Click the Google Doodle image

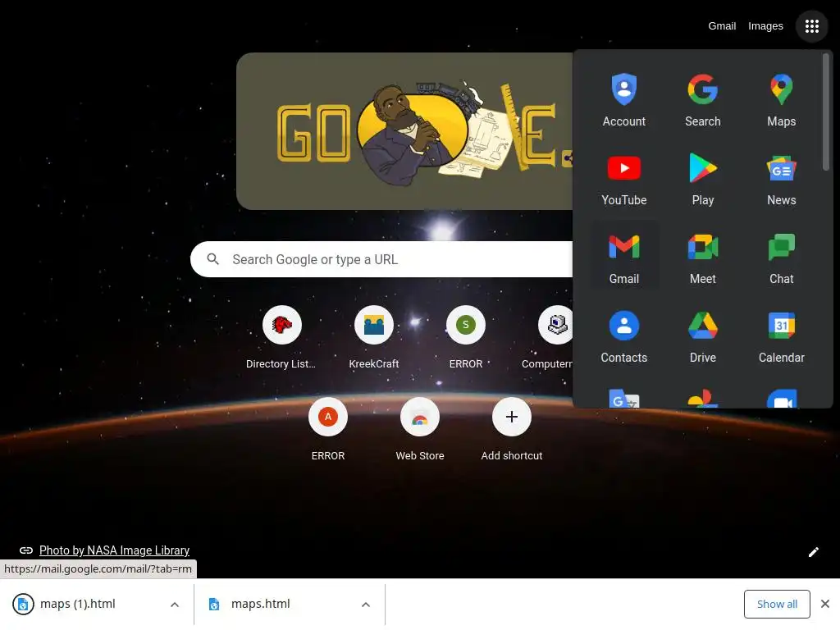pos(404,131)
